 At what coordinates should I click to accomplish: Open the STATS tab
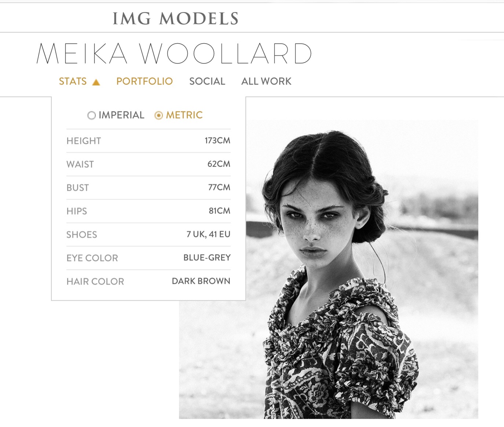pyautogui.click(x=73, y=81)
